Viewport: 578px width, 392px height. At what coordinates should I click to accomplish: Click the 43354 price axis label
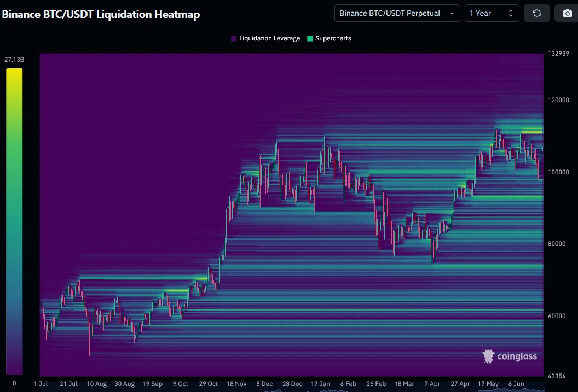[557, 376]
